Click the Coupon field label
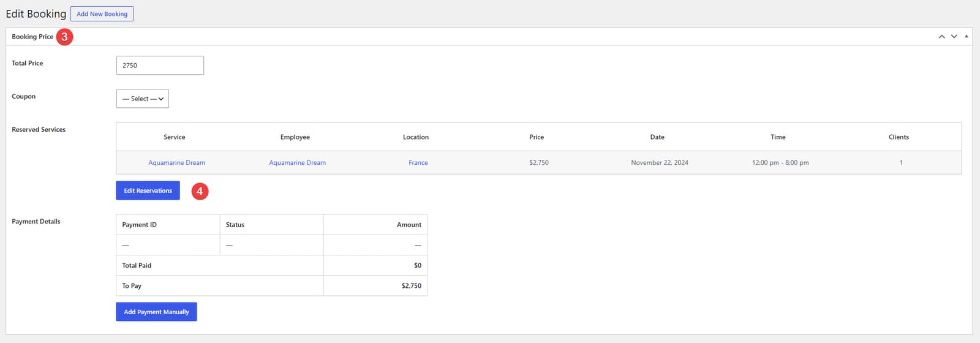Viewport: 980px width, 343px height. coord(24,96)
